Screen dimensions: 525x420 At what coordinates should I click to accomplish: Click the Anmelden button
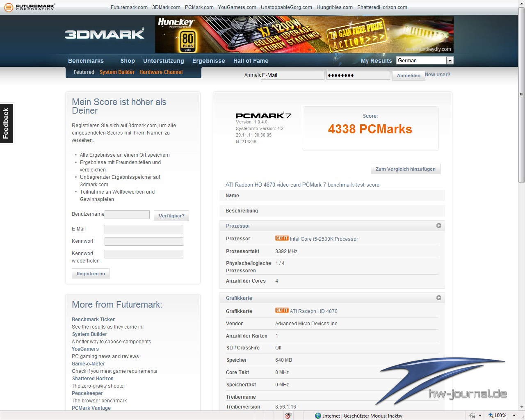[x=409, y=75]
